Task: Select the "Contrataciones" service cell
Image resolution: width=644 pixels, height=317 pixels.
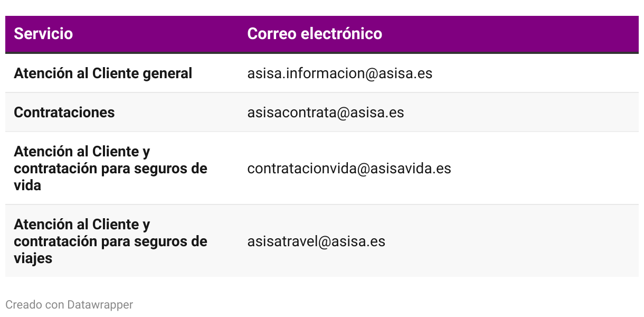Action: click(x=64, y=113)
